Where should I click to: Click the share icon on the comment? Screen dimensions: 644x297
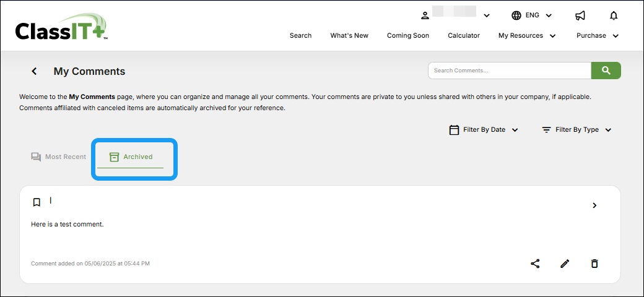pyautogui.click(x=535, y=264)
